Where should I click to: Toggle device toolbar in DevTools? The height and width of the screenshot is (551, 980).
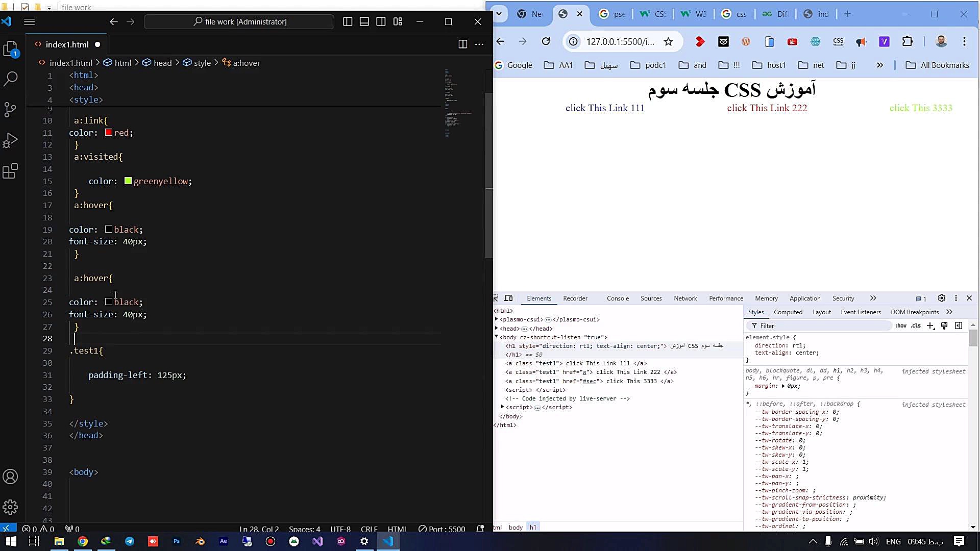point(509,298)
